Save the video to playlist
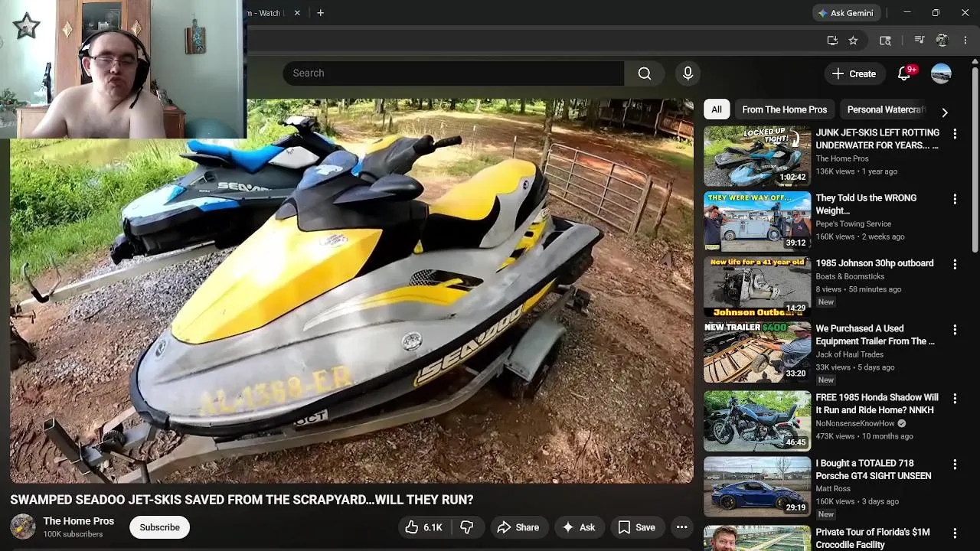The width and height of the screenshot is (980, 551). pyautogui.click(x=637, y=527)
